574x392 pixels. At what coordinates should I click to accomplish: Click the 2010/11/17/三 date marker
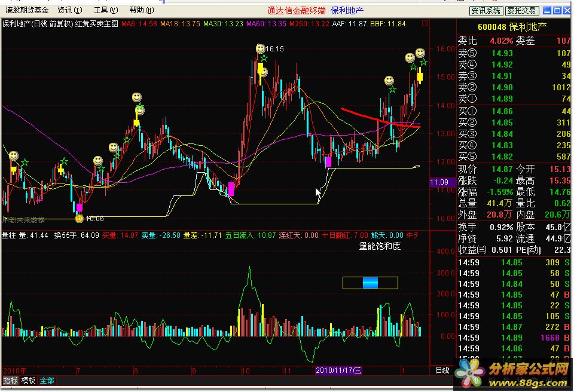pos(338,370)
